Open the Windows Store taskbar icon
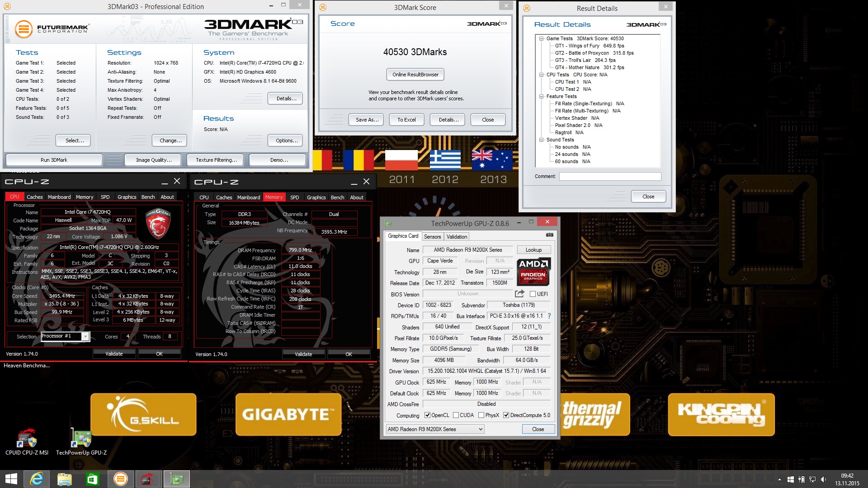 click(x=93, y=479)
